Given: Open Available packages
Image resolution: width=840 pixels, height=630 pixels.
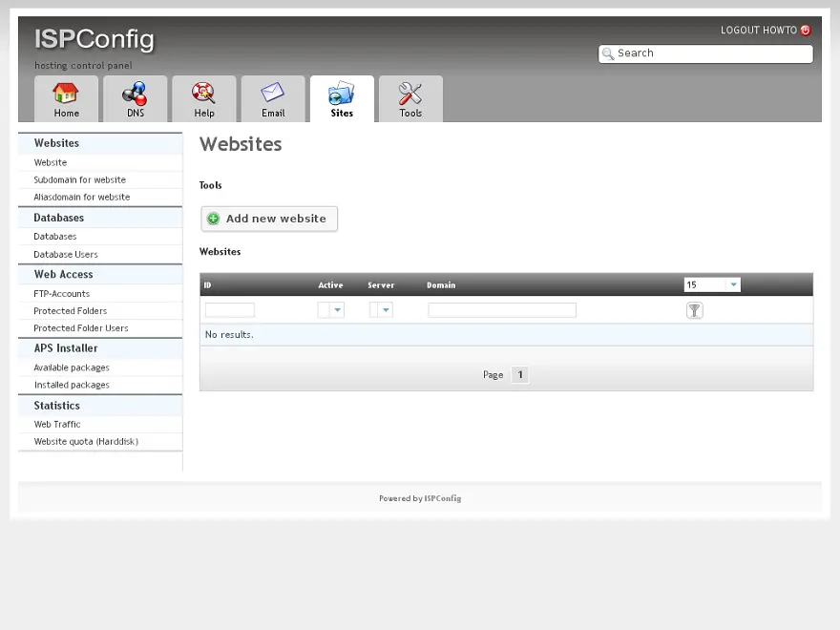Looking at the screenshot, I should (72, 367).
